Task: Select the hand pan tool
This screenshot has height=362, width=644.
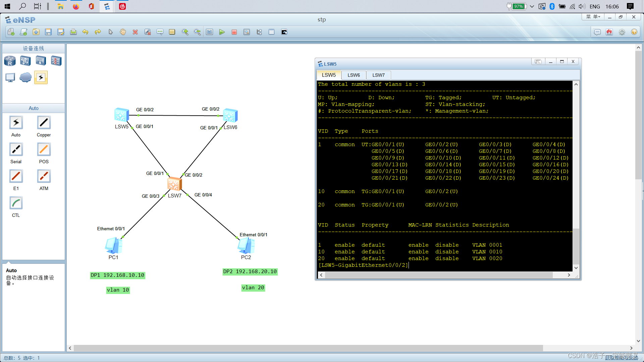Action: [x=123, y=32]
